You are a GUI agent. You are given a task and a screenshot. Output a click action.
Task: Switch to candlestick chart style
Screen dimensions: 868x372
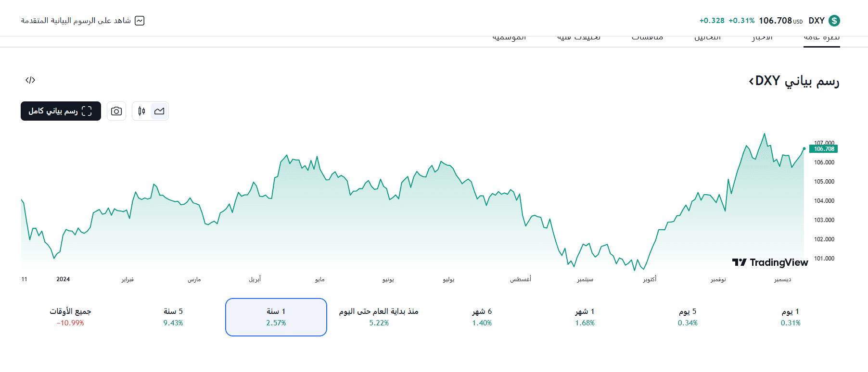[141, 111]
